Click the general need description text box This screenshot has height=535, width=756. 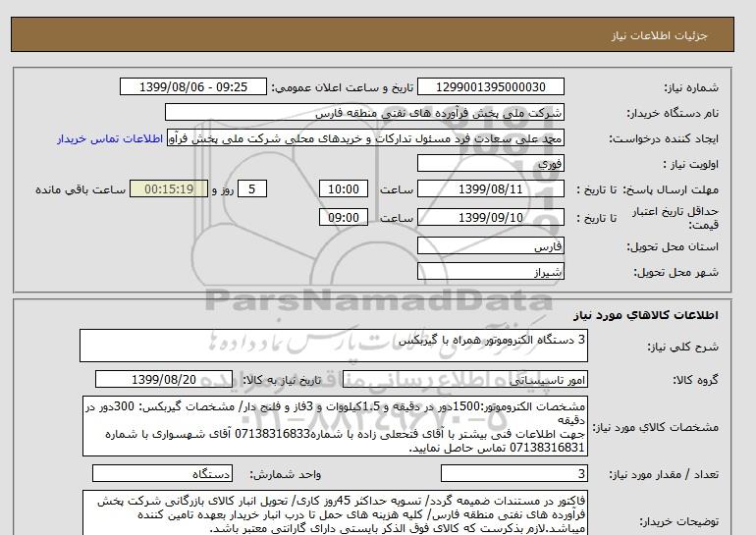[x=334, y=346]
